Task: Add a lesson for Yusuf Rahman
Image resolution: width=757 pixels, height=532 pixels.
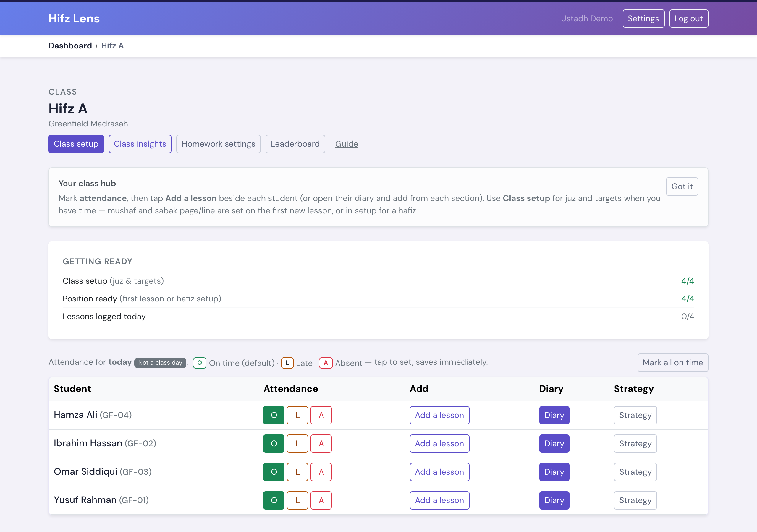Action: tap(439, 500)
